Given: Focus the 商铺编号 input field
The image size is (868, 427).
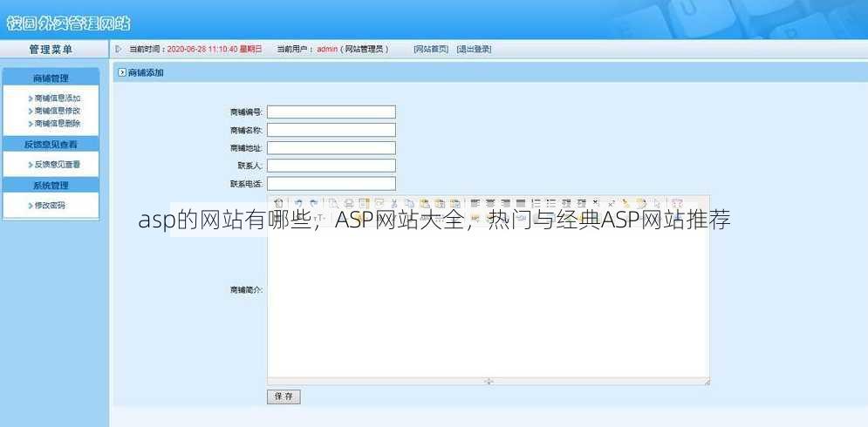Looking at the screenshot, I should pyautogui.click(x=331, y=112).
